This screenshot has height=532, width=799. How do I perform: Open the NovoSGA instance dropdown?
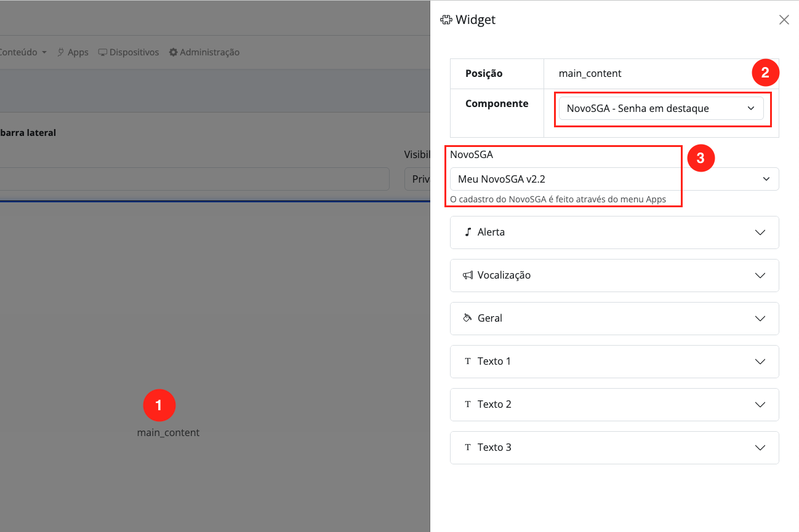point(614,179)
